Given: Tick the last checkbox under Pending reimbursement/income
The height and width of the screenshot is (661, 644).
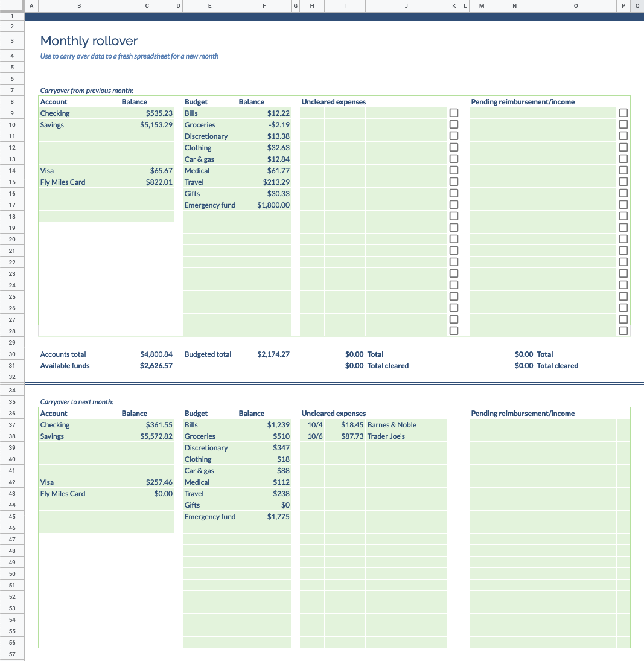Looking at the screenshot, I should click(623, 330).
